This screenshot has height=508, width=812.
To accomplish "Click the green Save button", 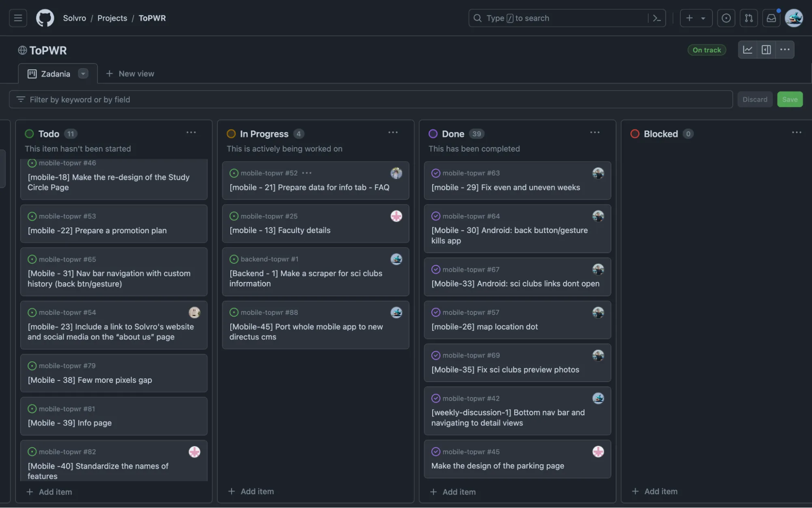I will [x=789, y=99].
